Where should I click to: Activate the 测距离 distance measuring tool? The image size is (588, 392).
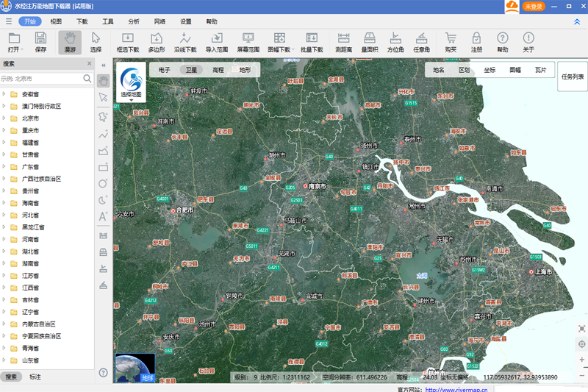point(343,42)
